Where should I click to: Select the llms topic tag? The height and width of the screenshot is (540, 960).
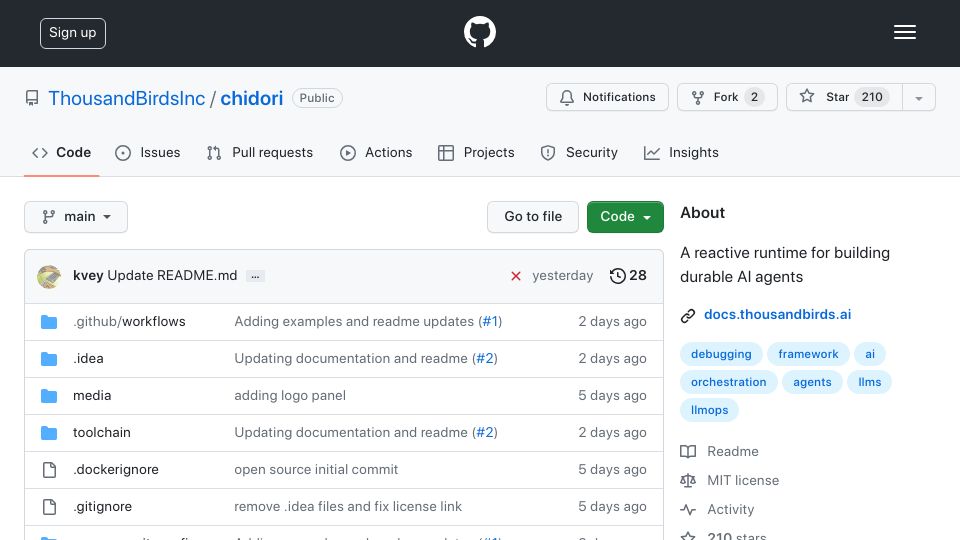[x=869, y=382]
